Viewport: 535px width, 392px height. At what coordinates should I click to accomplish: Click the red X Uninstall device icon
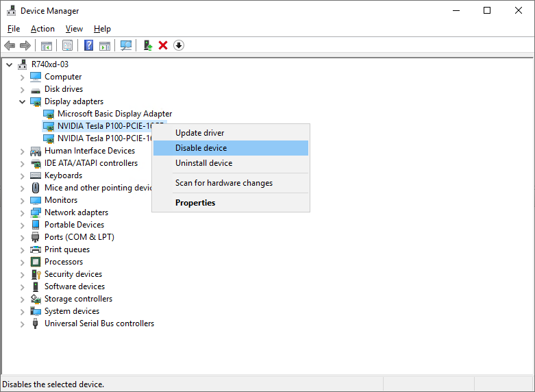[x=163, y=45]
